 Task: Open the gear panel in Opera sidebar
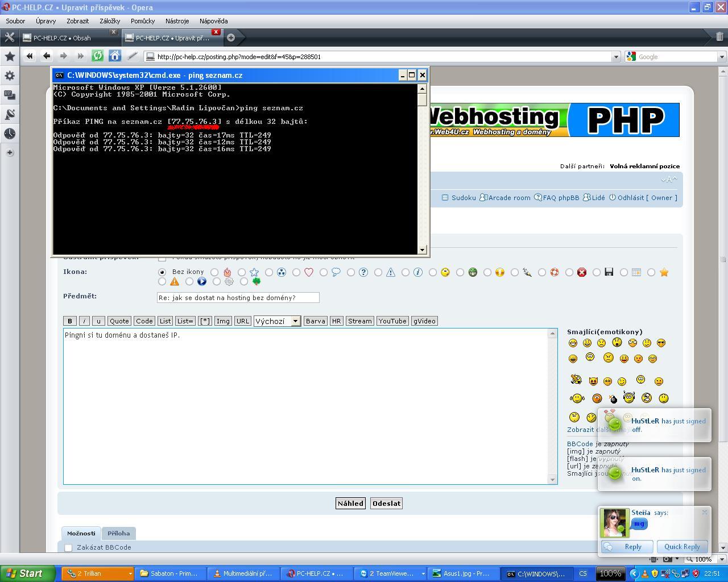[x=10, y=76]
